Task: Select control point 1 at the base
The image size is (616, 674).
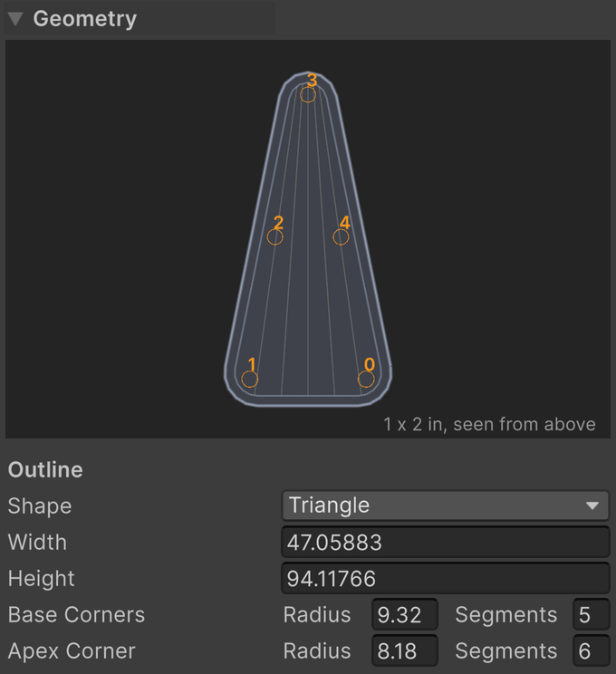Action: coord(250,379)
